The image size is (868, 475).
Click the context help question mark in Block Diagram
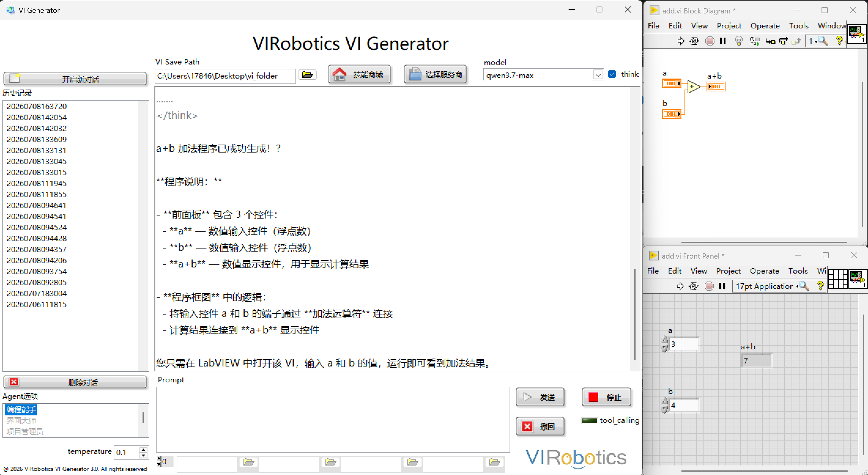coord(839,41)
